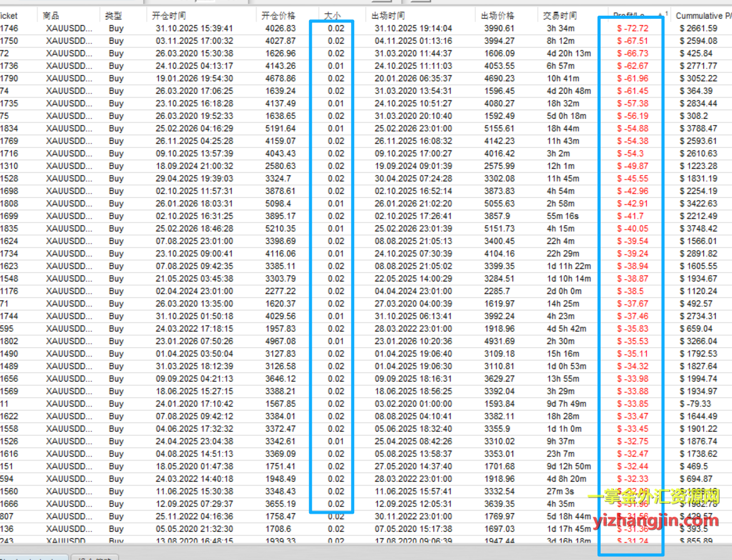
Task: Sort by the 出场价格 column header
Action: pos(498,15)
